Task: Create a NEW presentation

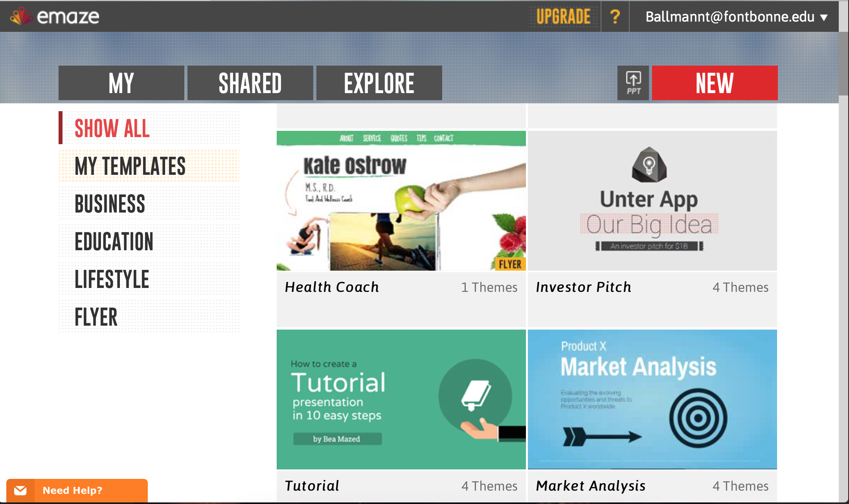Action: (x=715, y=83)
